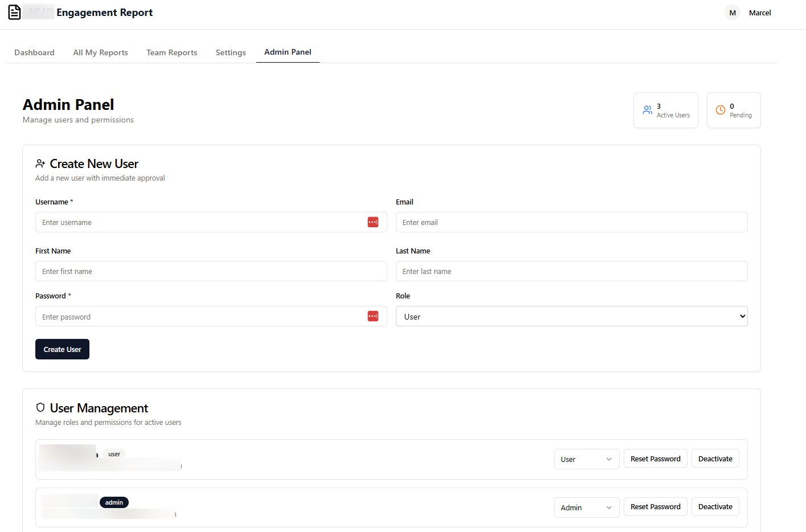Screen dimensions: 806x532
Task: Click the document icon beside Engagement Report
Action: coord(14,11)
